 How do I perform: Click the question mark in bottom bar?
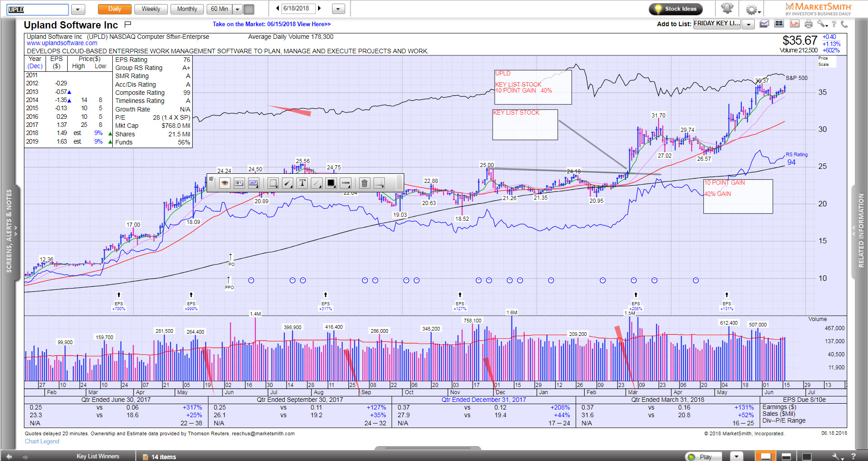(x=853, y=456)
